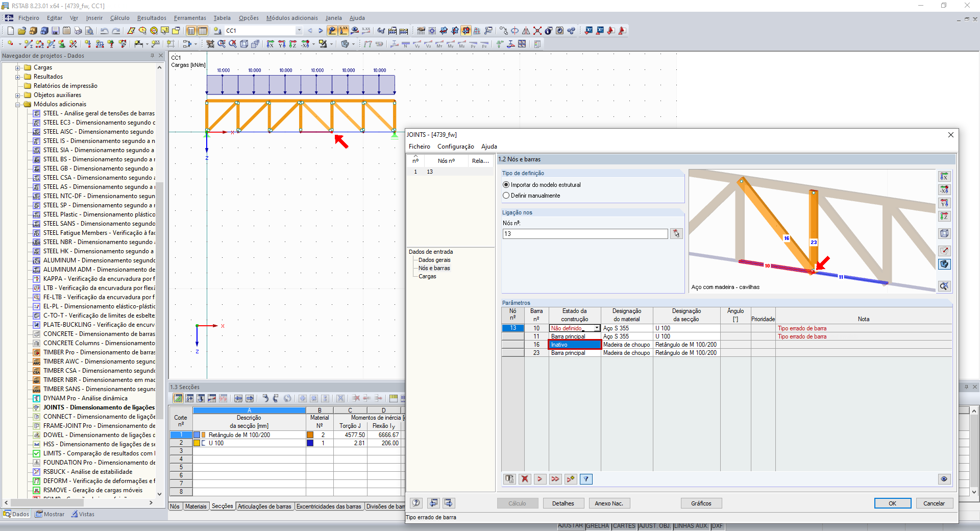The height and width of the screenshot is (531, 980).
Task: Click the Redo arrow icon
Action: [116, 31]
